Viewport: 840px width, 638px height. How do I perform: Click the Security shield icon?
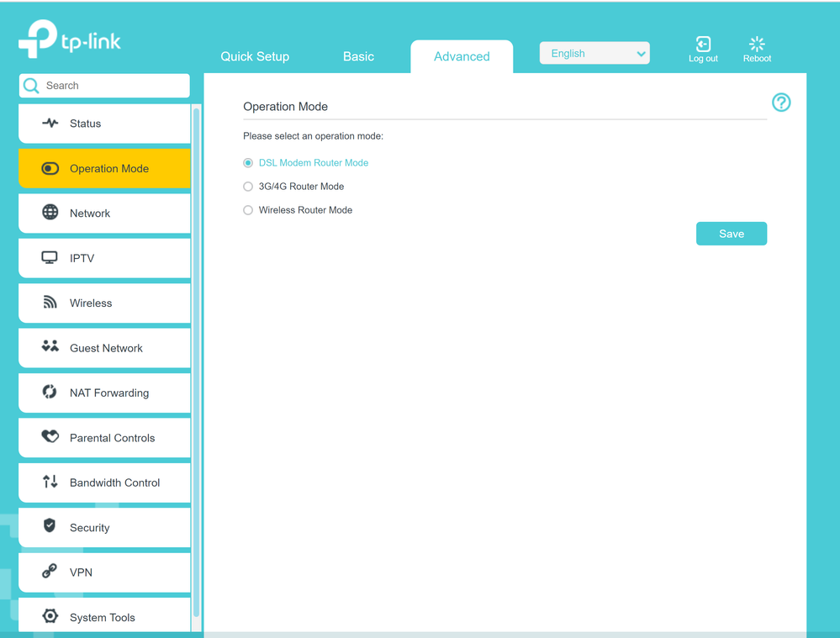point(50,527)
